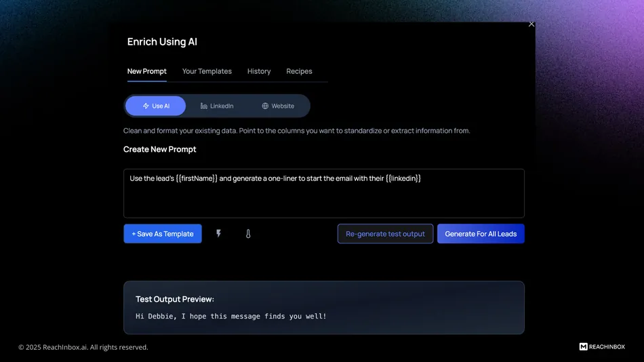644x362 pixels.
Task: Select the Use AI mode option
Action: tap(156, 106)
